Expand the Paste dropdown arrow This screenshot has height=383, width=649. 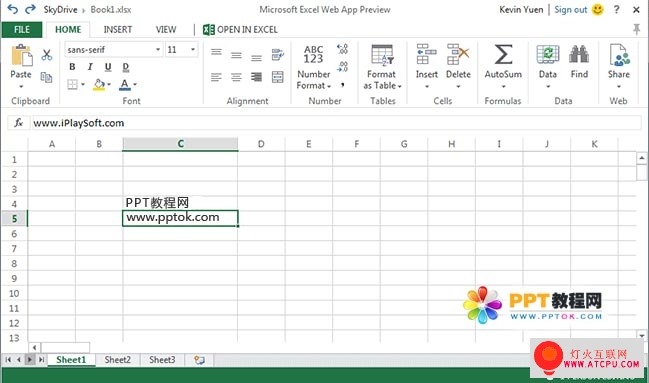click(21, 87)
